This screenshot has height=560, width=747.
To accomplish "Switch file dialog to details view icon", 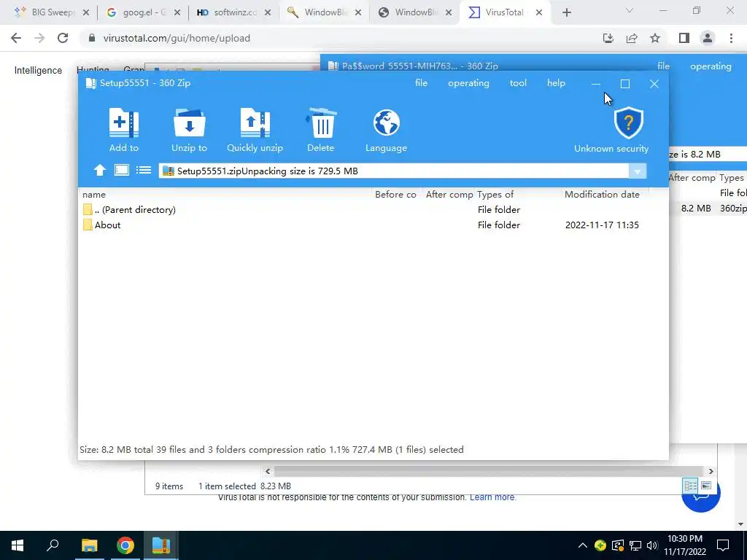I will click(x=690, y=486).
